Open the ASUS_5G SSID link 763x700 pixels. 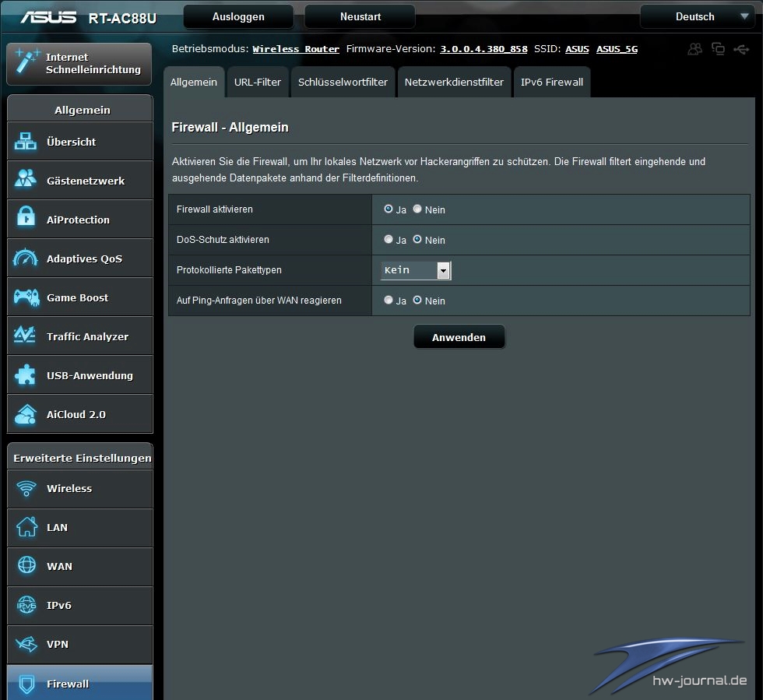(617, 49)
